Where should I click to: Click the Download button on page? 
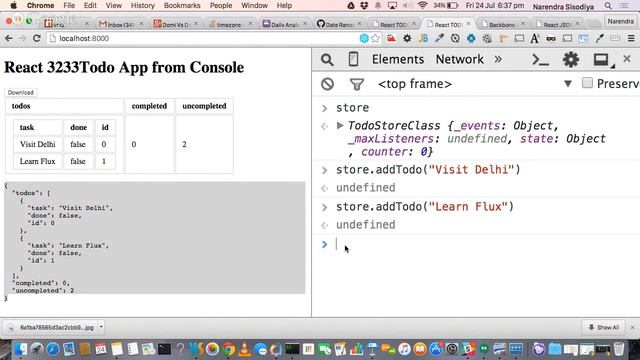pos(20,93)
